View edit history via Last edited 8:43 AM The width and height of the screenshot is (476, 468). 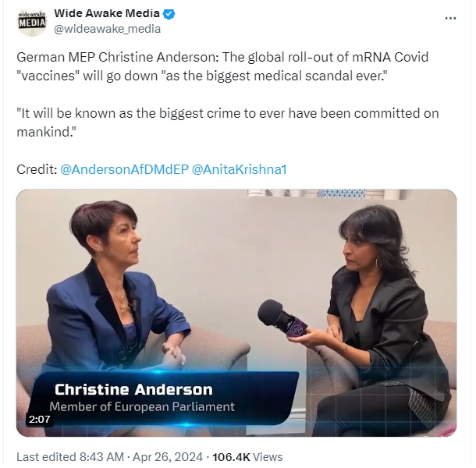click(70, 457)
